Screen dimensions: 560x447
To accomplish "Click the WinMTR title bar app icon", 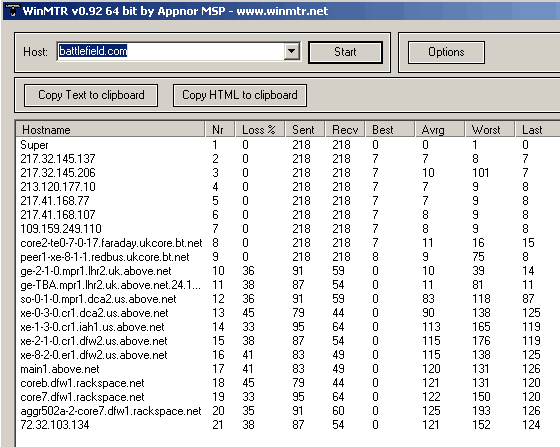I will click(12, 10).
